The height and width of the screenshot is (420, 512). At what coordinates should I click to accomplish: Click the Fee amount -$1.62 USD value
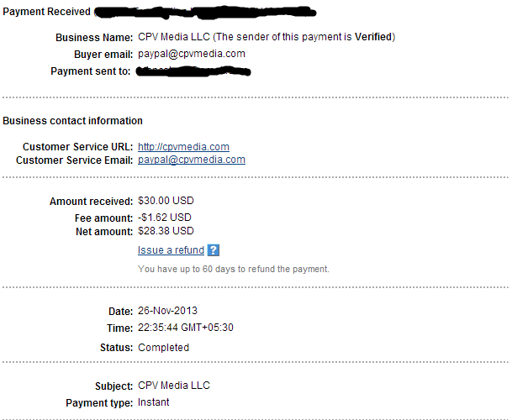coord(165,218)
